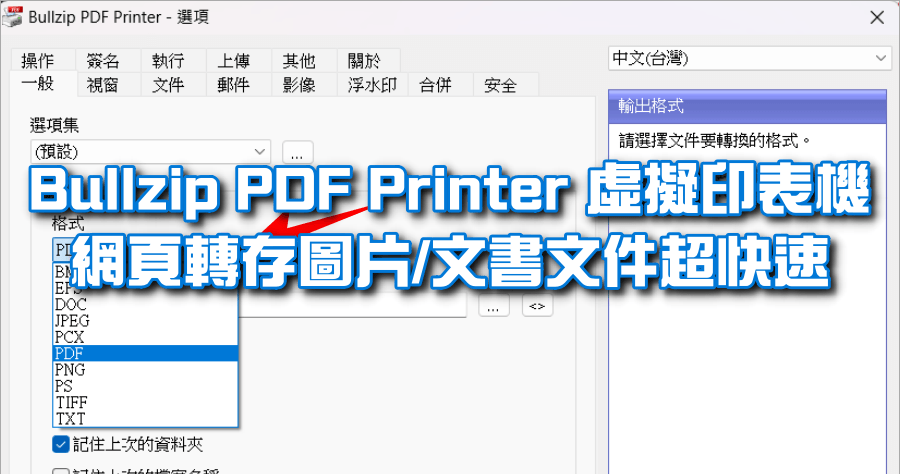
Task: Select the 一般 tab
Action: click(x=43, y=84)
